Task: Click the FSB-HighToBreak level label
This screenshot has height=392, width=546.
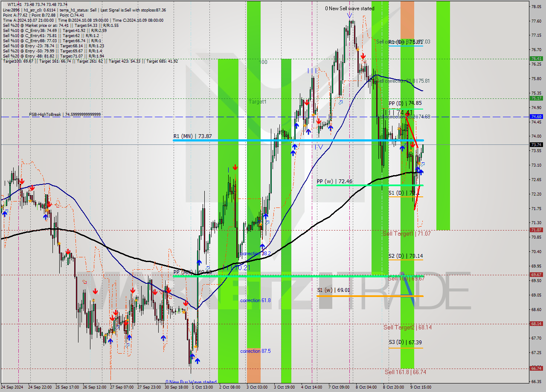Action: click(65, 115)
